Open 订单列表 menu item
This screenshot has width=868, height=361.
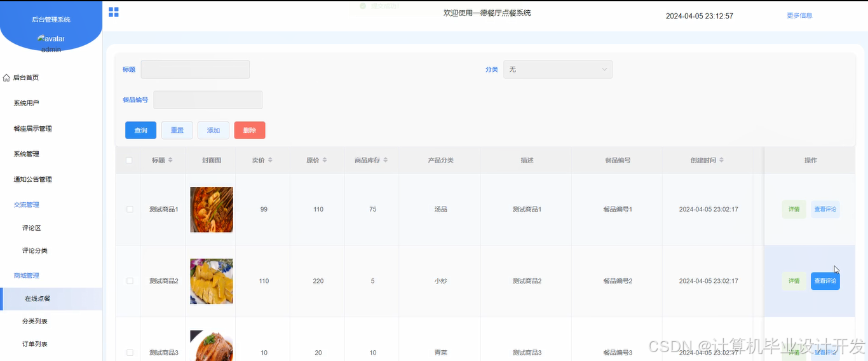pos(35,344)
